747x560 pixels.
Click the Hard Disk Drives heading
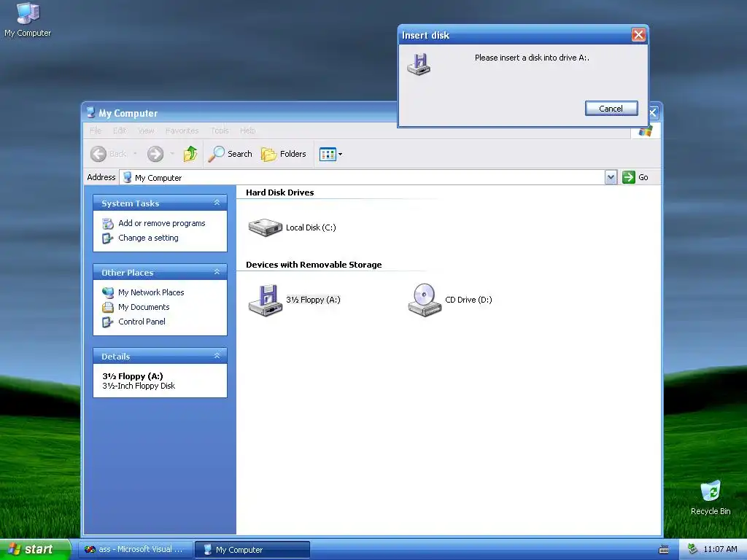279,192
